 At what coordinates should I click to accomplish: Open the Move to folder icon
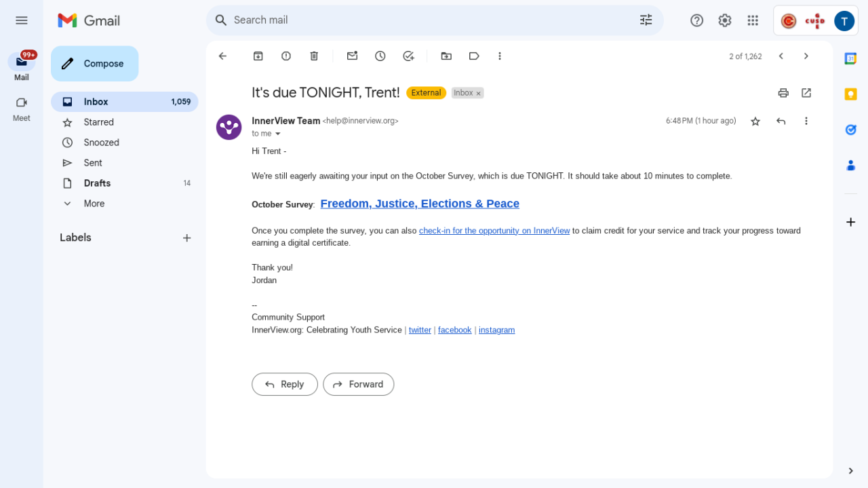(446, 56)
